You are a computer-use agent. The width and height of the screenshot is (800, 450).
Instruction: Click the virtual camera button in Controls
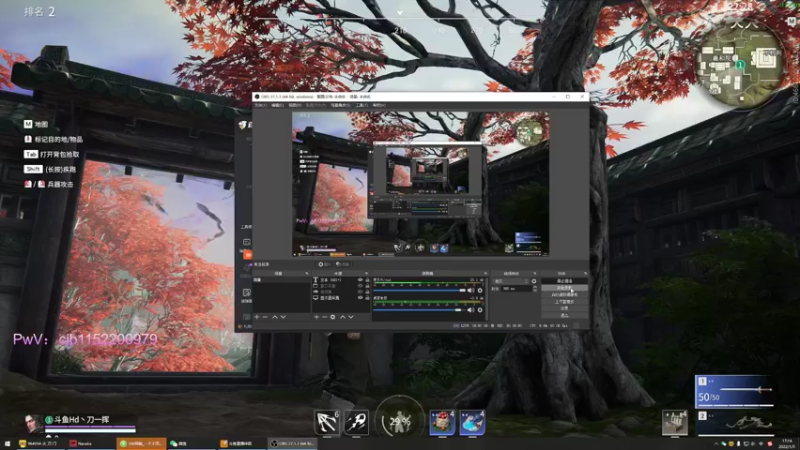[x=564, y=294]
